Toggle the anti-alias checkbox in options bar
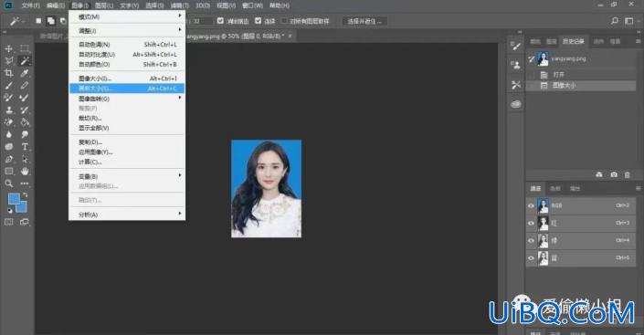This screenshot has width=644, height=335. click(x=220, y=20)
